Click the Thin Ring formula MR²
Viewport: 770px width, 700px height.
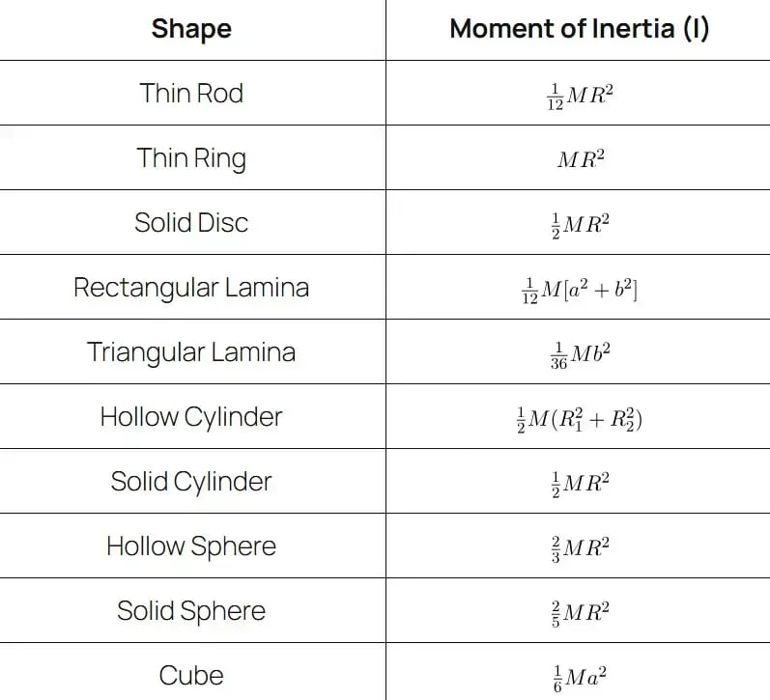click(x=581, y=159)
